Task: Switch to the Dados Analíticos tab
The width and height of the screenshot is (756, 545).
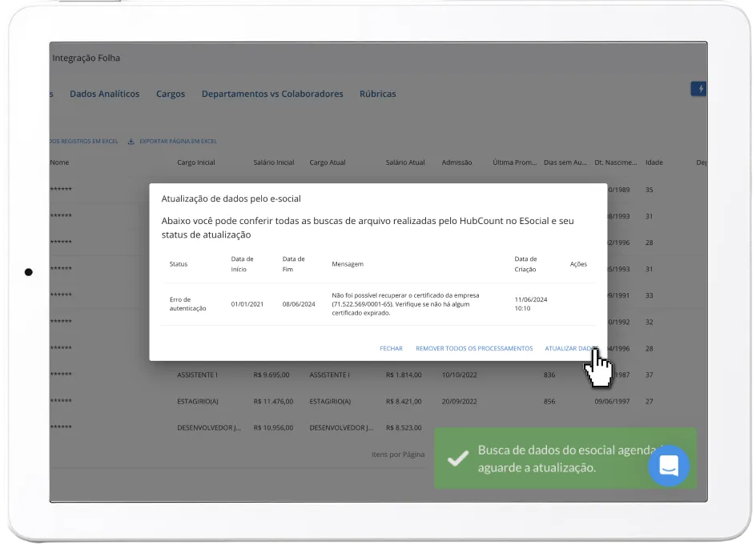Action: [105, 94]
